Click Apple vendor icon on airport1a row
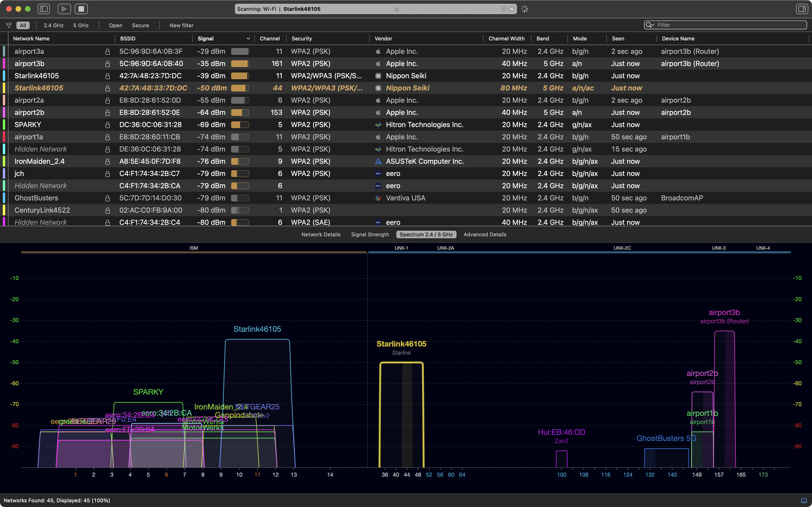812x507 pixels. pos(378,137)
